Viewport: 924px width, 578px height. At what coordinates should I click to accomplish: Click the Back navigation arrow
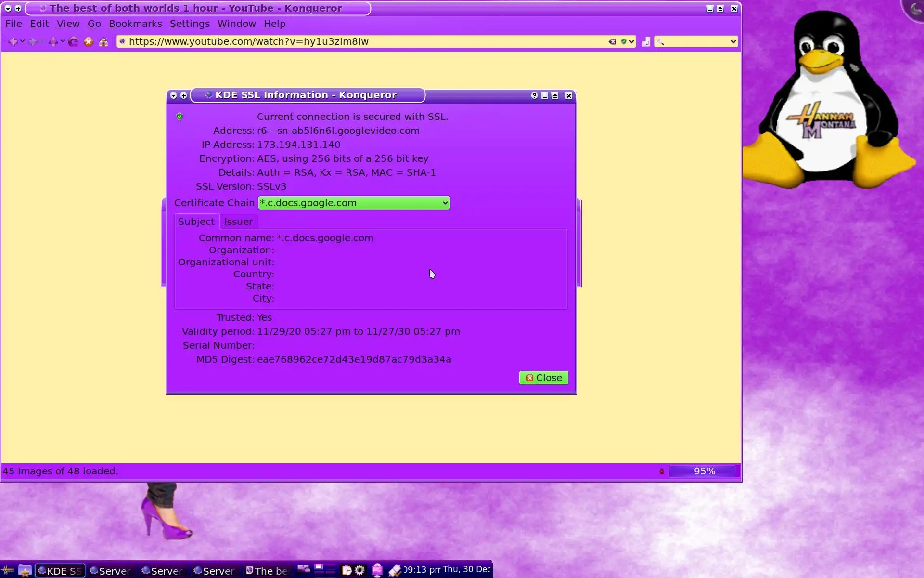(x=13, y=42)
